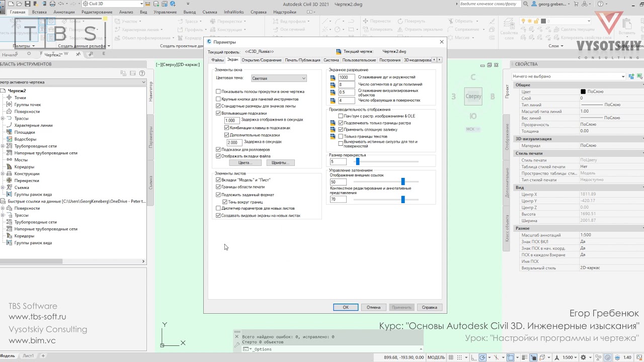Click the Open file icon in quick access toolbar
The image size is (644, 362).
tap(19, 4)
